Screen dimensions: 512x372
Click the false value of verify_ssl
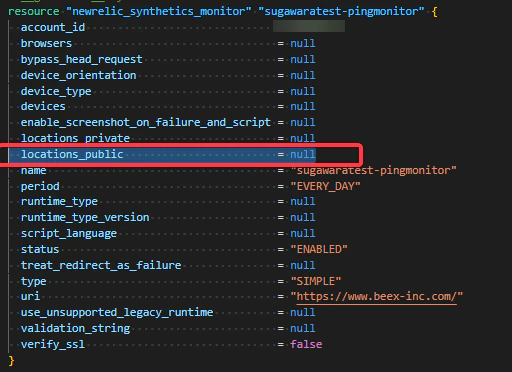[306, 344]
